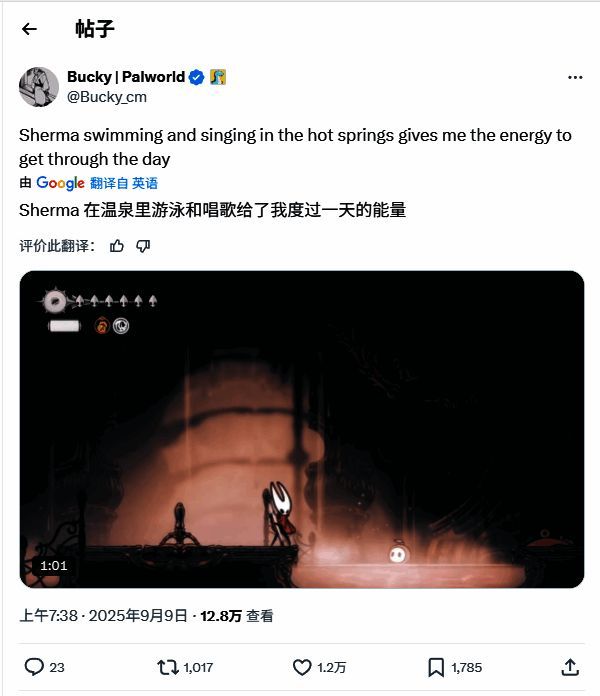View the 12.8万 查看 view count
This screenshot has width=600, height=696.
[x=237, y=616]
